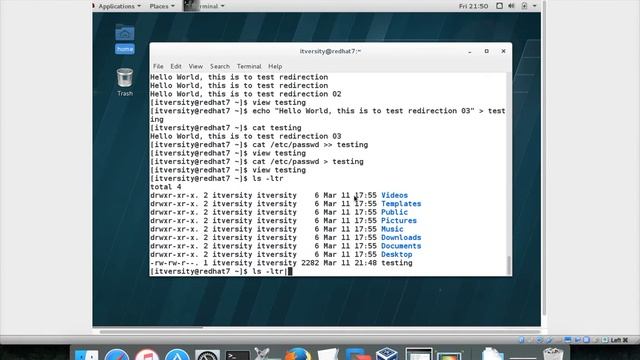Open the macOS Terminal dock icon
This screenshot has height=360, width=640.
tap(237, 355)
